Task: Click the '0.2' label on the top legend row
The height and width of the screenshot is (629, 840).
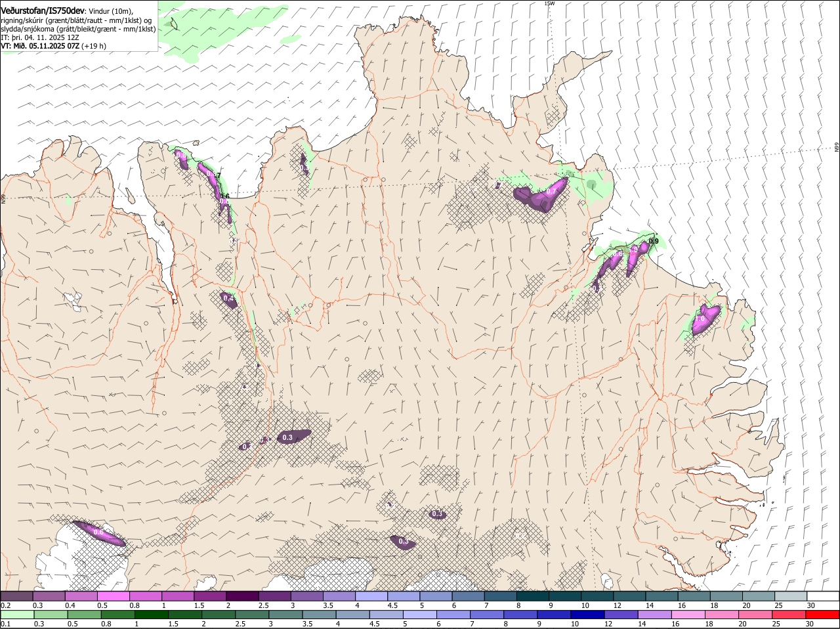Action: coord(5,605)
